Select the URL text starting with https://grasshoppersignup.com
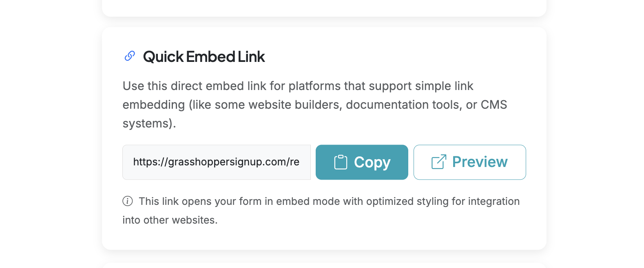 (216, 162)
